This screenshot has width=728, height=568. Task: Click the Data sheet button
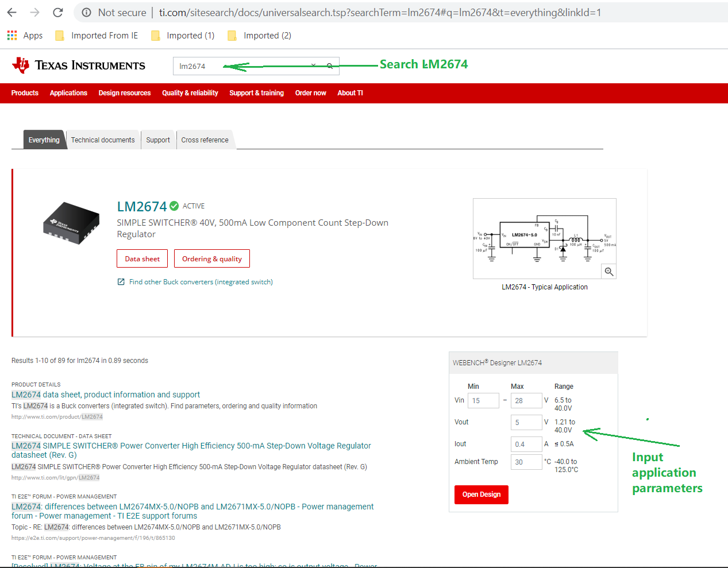click(142, 258)
